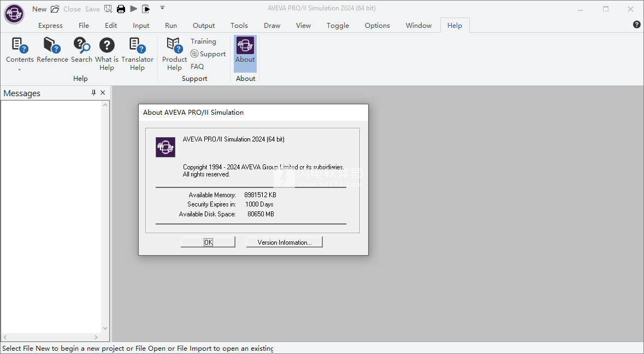Maximize the AVEVA PRO/II window
Image resolution: width=644 pixels, height=354 pixels.
[x=606, y=9]
